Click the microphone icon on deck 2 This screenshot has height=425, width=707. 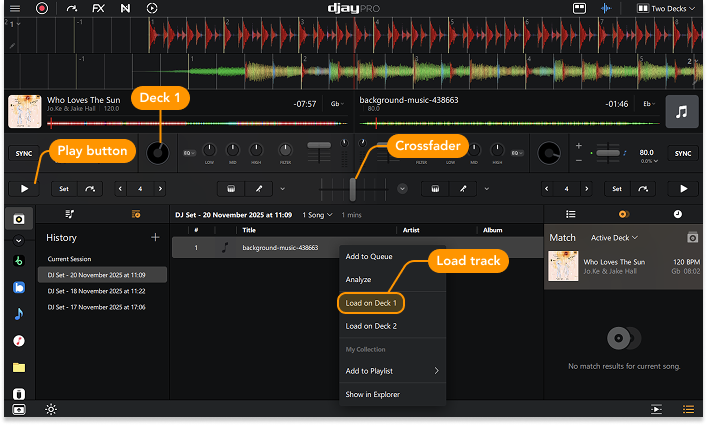(x=463, y=189)
